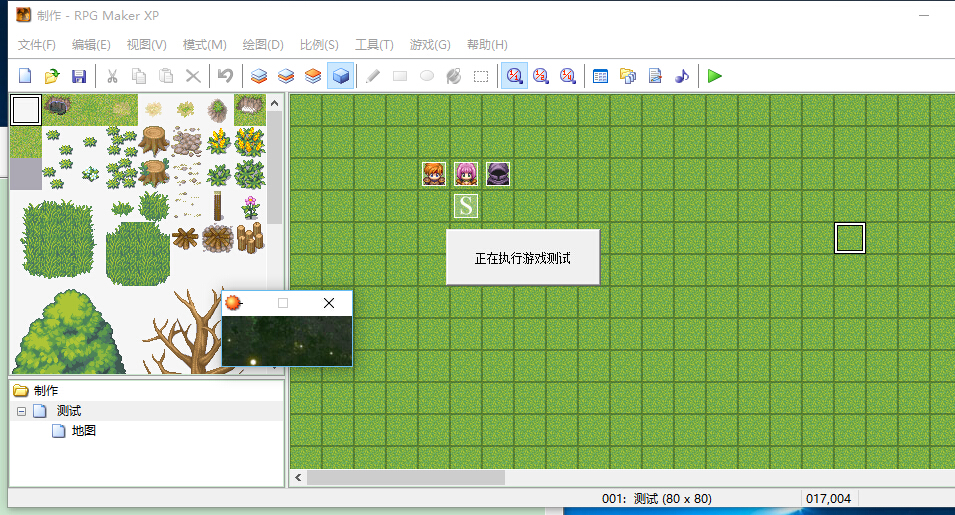Click the Open Project folder icon
Image resolution: width=955 pixels, height=515 pixels.
pos(52,76)
